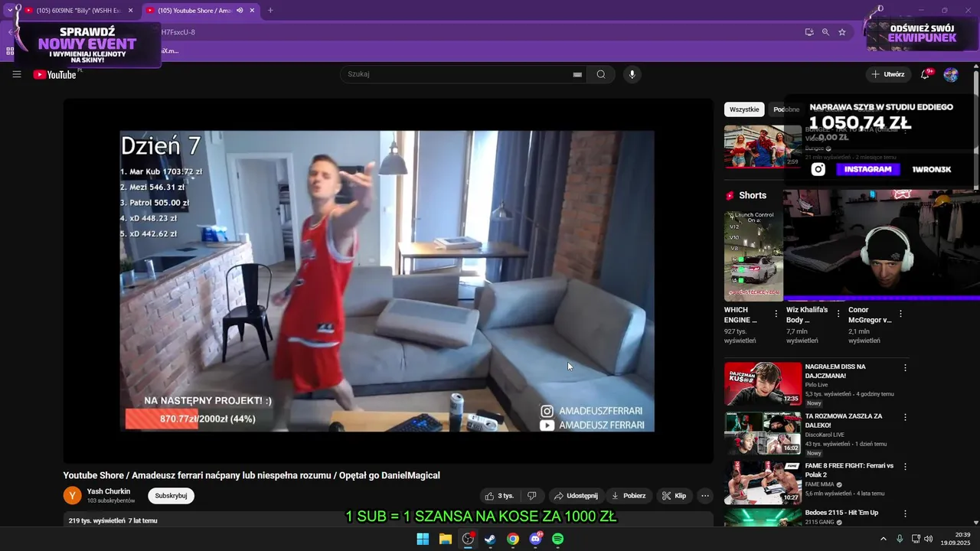The image size is (980, 551).
Task: Open options for NAGRAŁEM DISS NA DAJCZMANA
Action: (x=905, y=368)
